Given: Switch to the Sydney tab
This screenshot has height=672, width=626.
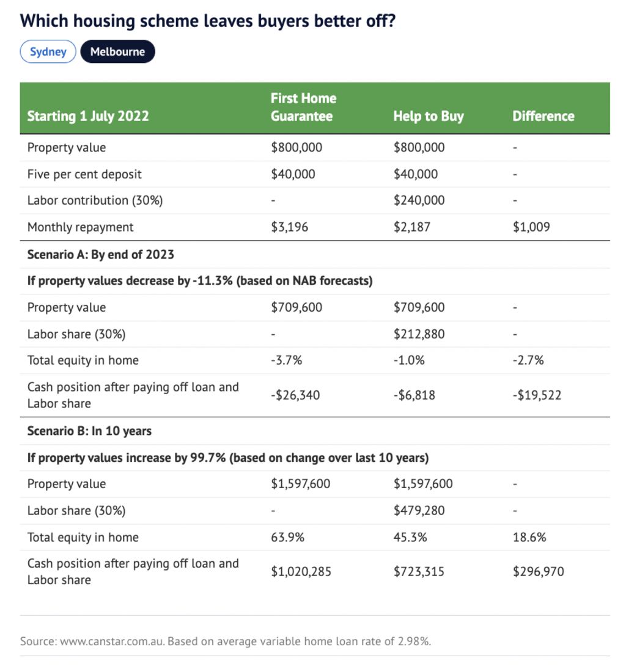Looking at the screenshot, I should (48, 51).
